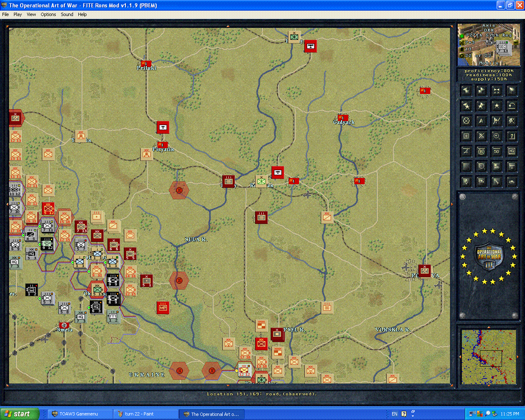Click the HQ display icon
Image resolution: width=525 pixels, height=420 pixels.
tap(511, 151)
